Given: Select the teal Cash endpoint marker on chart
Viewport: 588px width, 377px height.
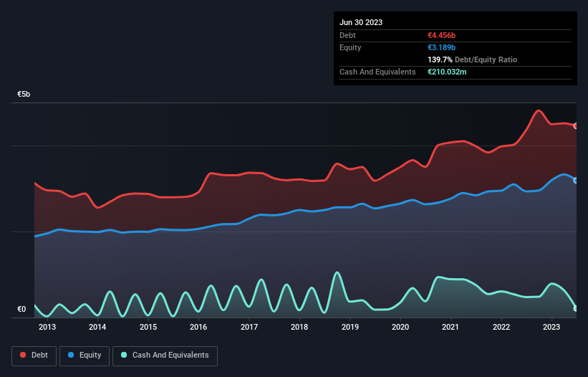Looking at the screenshot, I should pos(576,308).
